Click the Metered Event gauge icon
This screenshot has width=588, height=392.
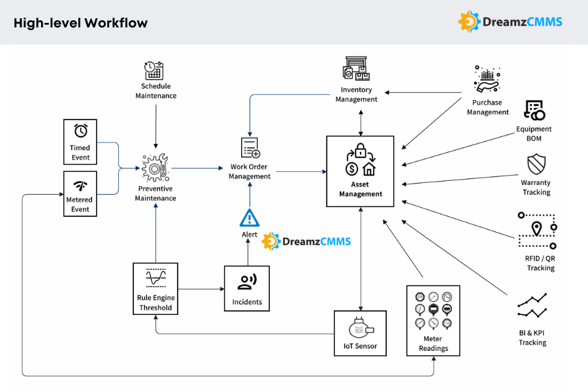point(80,186)
